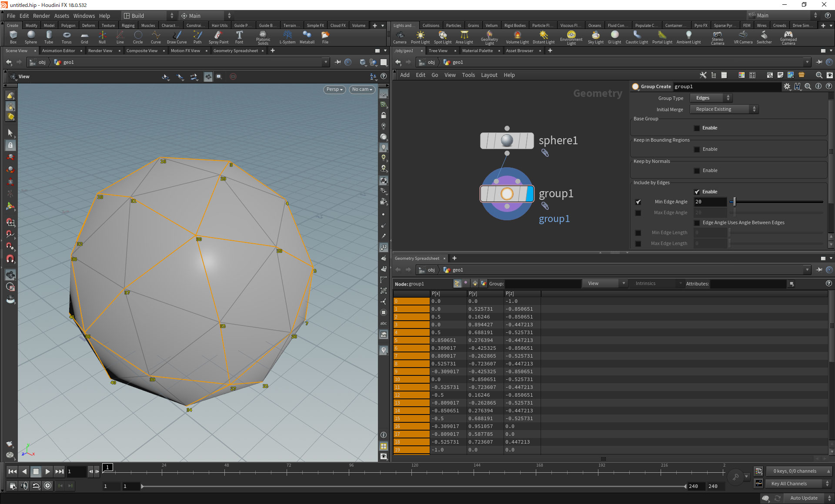This screenshot has height=504, width=835.
Task: Jump to first frame button
Action: pyautogui.click(x=13, y=471)
